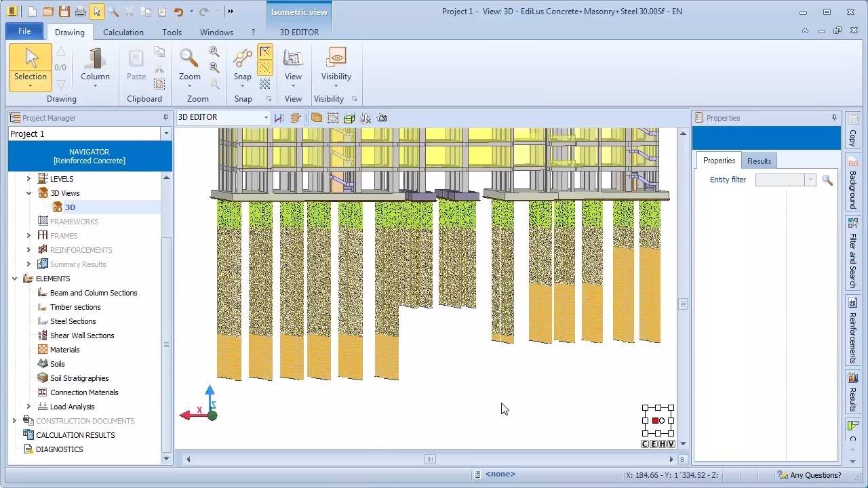Click the camera icon in 3D toolbar
This screenshot has width=868, height=488.
[x=382, y=118]
